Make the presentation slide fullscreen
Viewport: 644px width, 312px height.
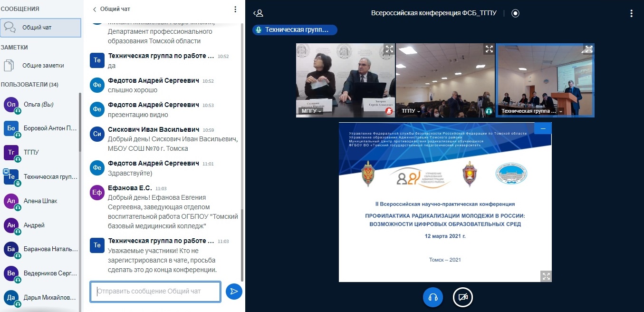click(x=546, y=276)
